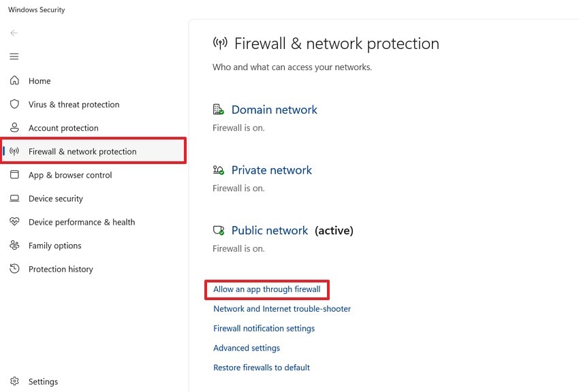Screen dimensions: 579x392
Task: Click the Account protection person icon
Action: click(14, 127)
